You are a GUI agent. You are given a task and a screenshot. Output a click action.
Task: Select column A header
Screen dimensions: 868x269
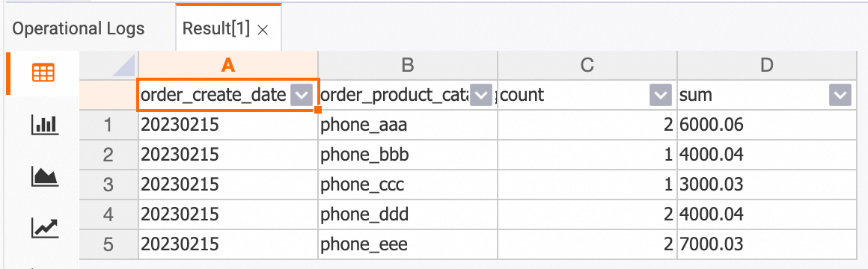tap(228, 66)
